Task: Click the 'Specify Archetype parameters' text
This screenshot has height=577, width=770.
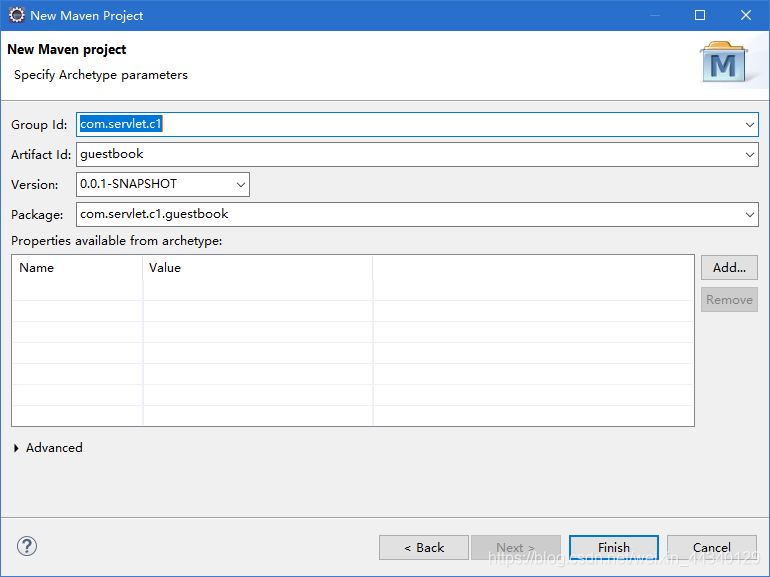Action: pyautogui.click(x=101, y=75)
